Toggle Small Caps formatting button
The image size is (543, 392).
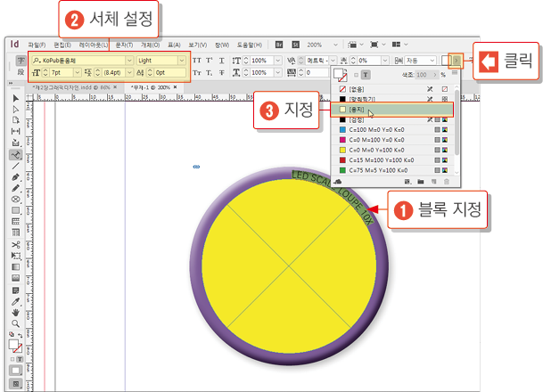pyautogui.click(x=197, y=73)
